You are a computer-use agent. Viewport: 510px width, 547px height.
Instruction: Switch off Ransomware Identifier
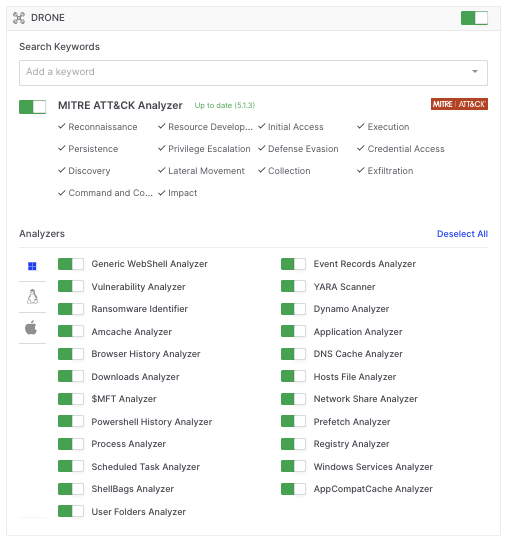tap(71, 309)
